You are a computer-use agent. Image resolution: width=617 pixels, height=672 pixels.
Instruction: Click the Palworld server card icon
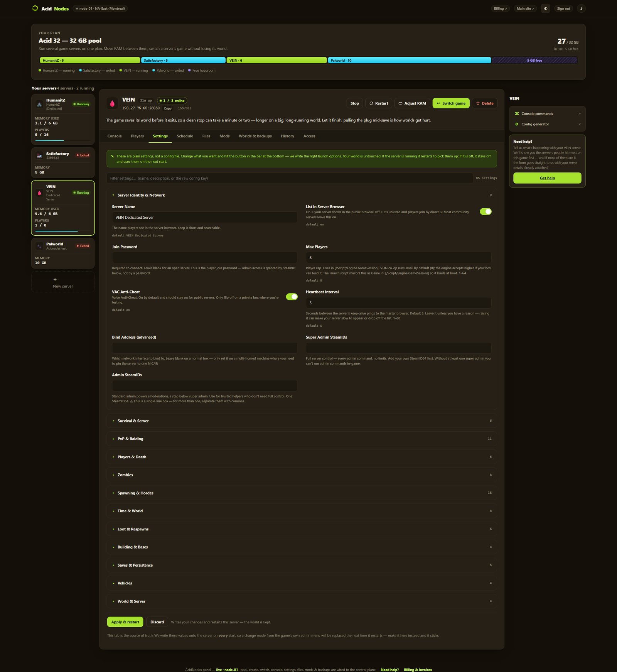39,246
